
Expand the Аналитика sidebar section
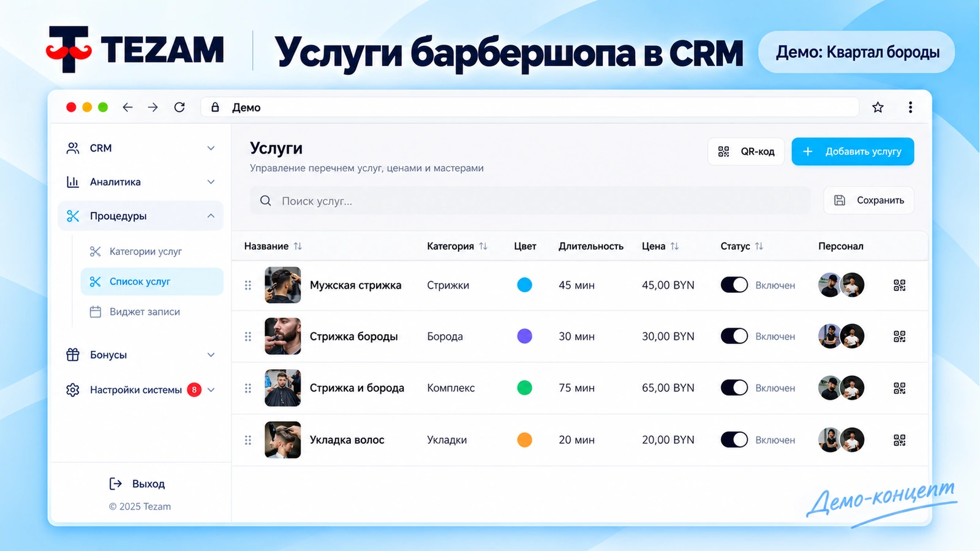[x=141, y=182]
